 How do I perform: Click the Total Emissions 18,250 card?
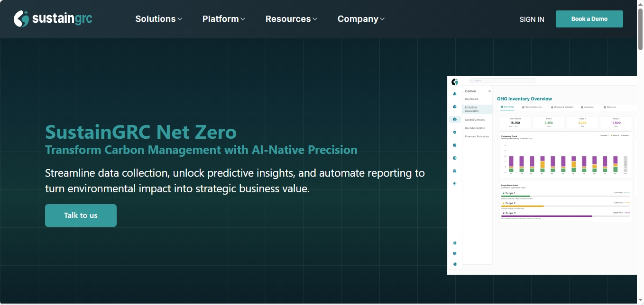[515, 123]
